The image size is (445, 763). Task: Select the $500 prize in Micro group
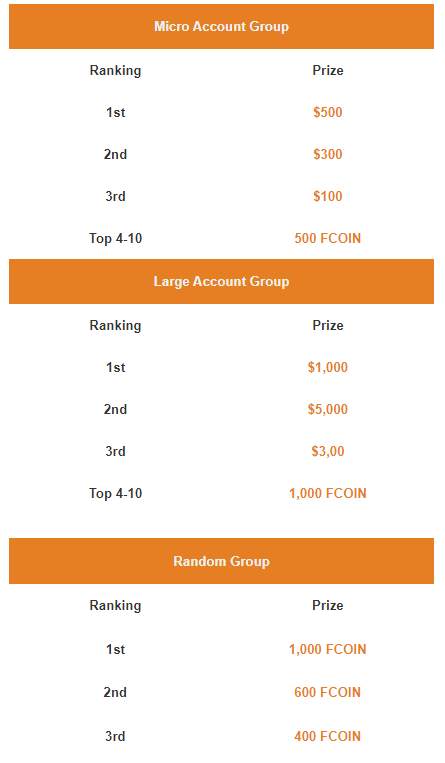pyautogui.click(x=328, y=112)
